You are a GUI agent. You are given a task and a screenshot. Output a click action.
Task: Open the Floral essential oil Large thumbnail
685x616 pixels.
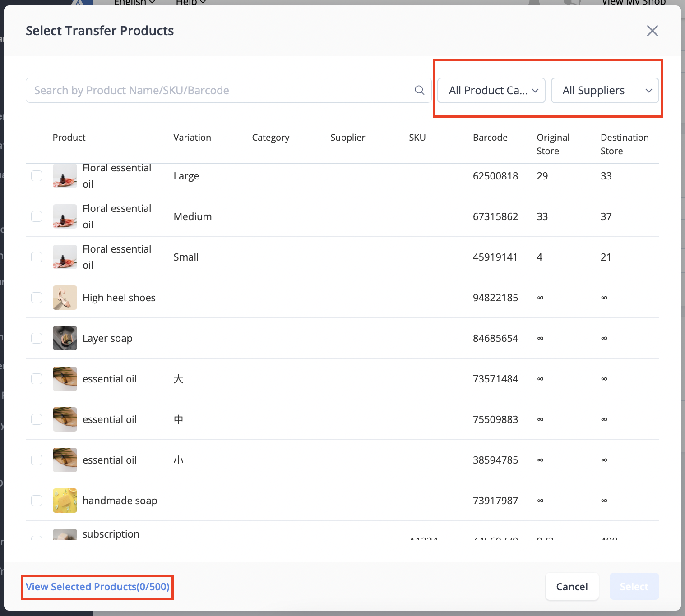coord(65,176)
